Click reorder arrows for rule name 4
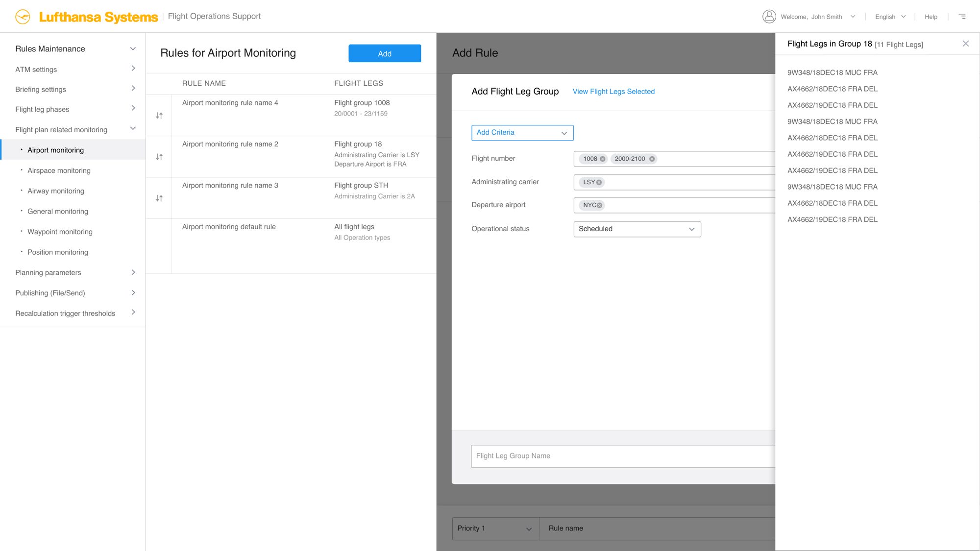 pyautogui.click(x=159, y=116)
